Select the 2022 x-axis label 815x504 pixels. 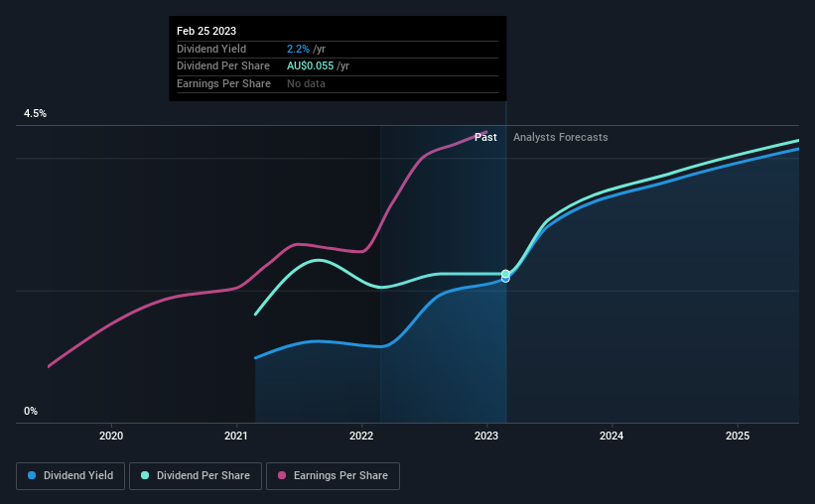[361, 436]
